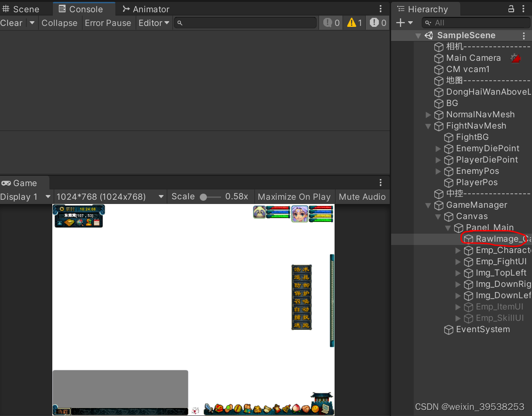
Task: Open the 1024*768 resolution dropdown
Action: click(110, 197)
